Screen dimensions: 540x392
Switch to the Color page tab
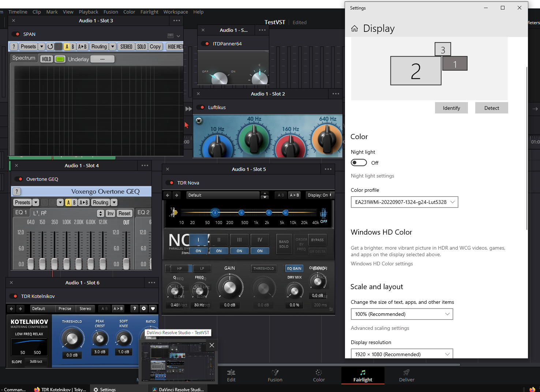(x=319, y=376)
